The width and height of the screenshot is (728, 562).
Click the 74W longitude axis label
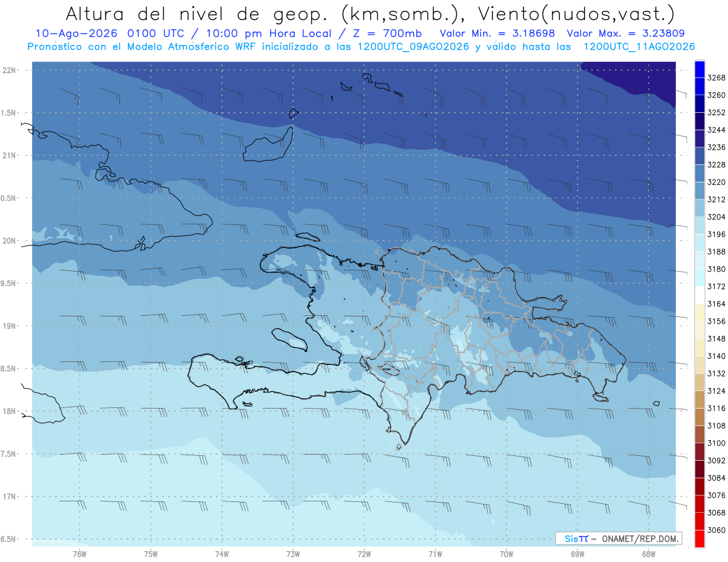tap(222, 554)
